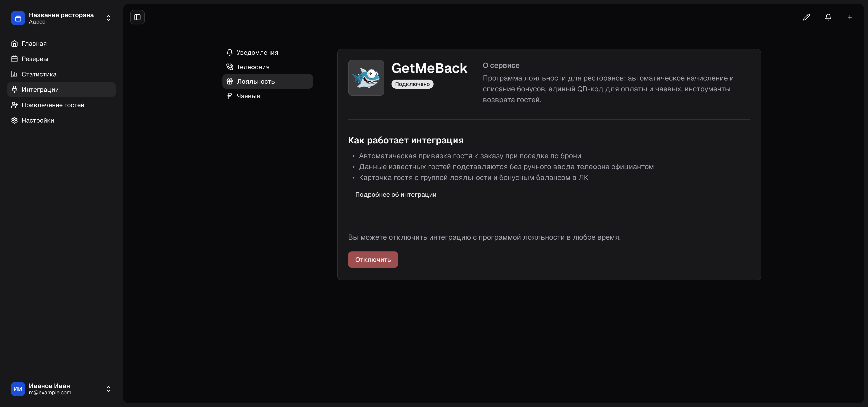Click the Как работает интеграция heading
This screenshot has height=407, width=868.
[x=406, y=140]
